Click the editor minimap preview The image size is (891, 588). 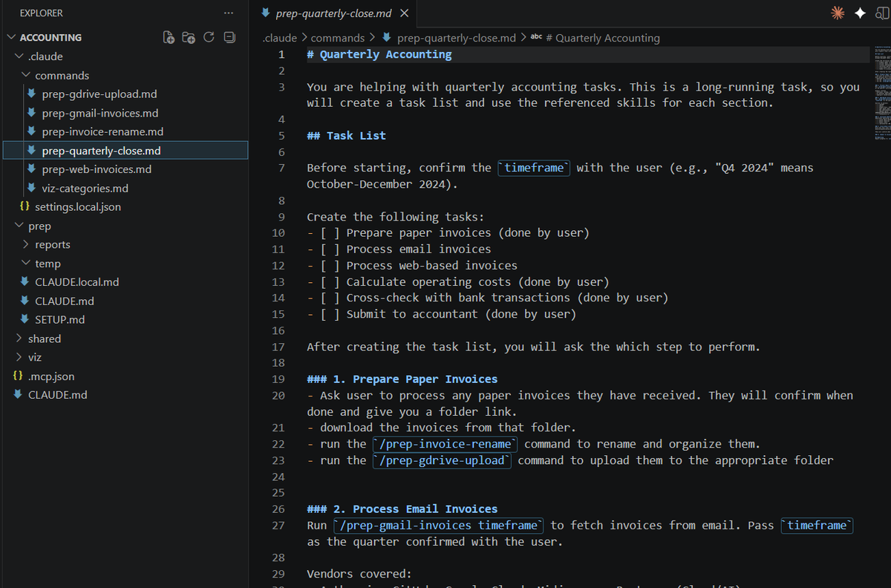(x=883, y=94)
